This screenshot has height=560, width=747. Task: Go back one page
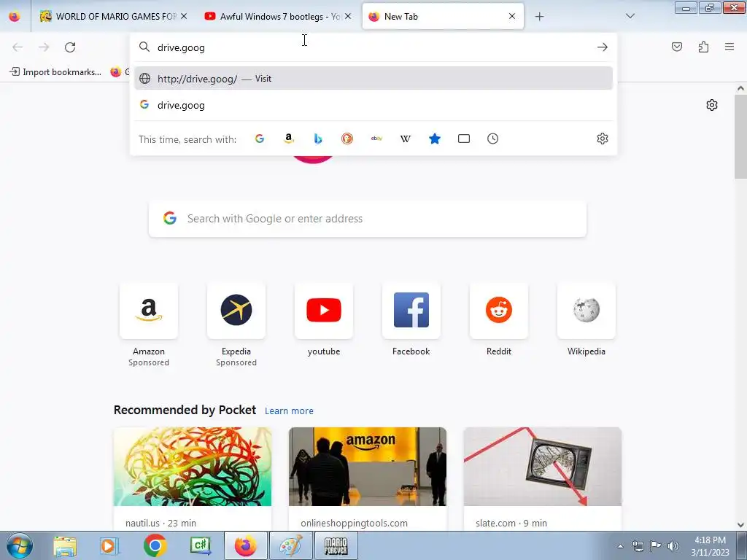(x=18, y=47)
